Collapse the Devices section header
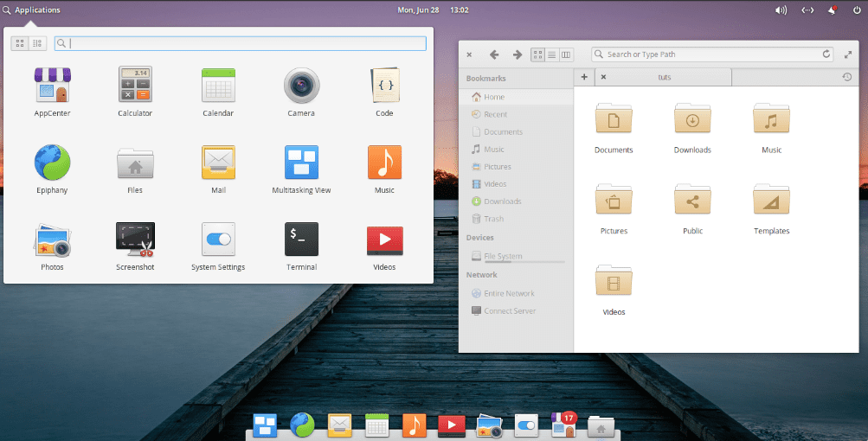Image resolution: width=868 pixels, height=441 pixels. click(480, 238)
